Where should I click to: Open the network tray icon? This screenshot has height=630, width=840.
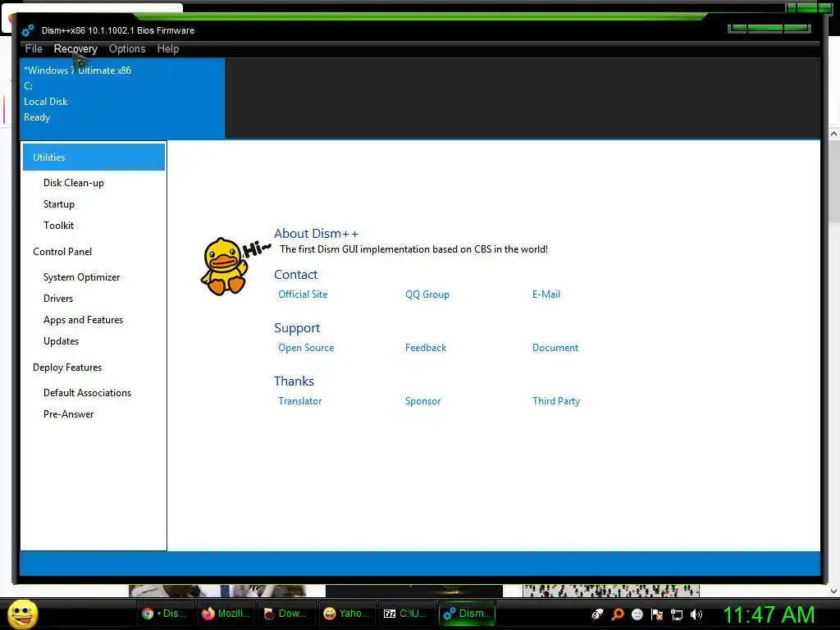tap(677, 614)
